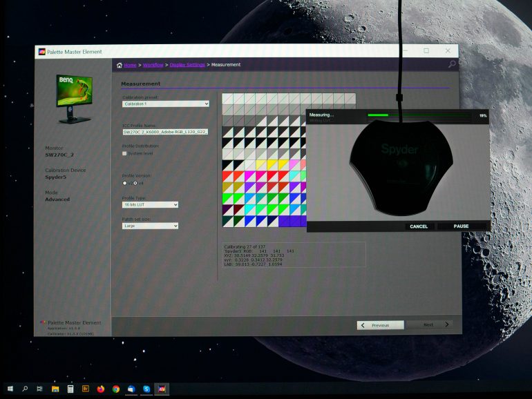Open the Calibration preset dropdown
Image resolution: width=532 pixels, height=399 pixels.
[x=166, y=104]
